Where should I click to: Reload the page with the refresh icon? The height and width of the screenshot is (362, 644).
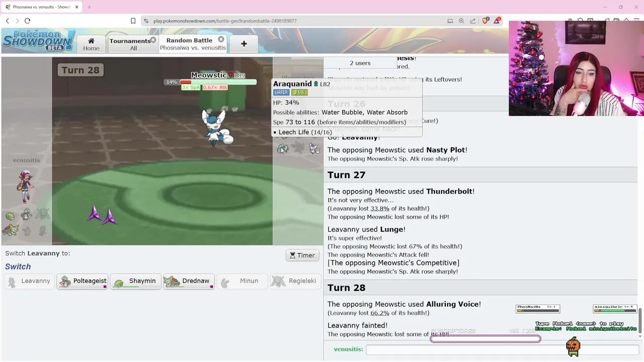coord(28,21)
